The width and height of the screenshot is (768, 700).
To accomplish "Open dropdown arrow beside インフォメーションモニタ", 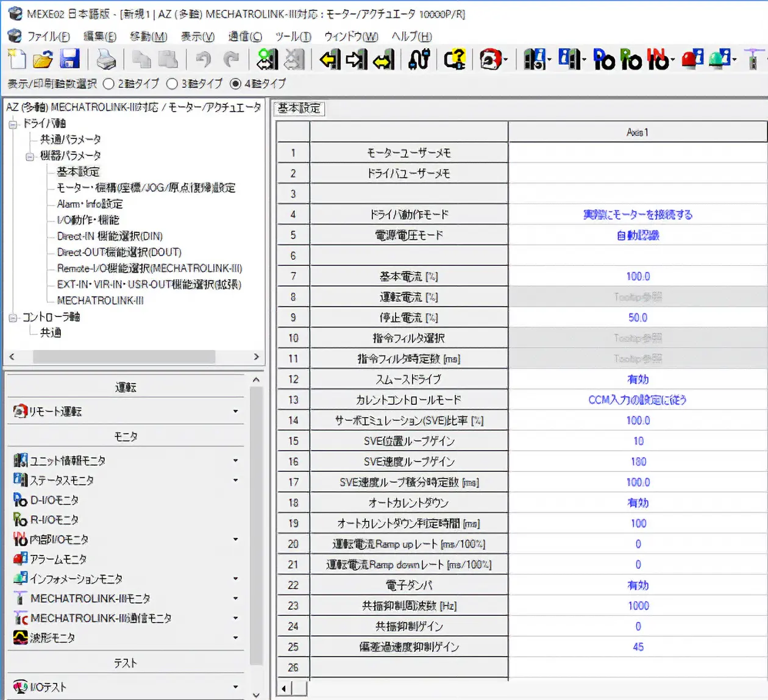I will 235,579.
